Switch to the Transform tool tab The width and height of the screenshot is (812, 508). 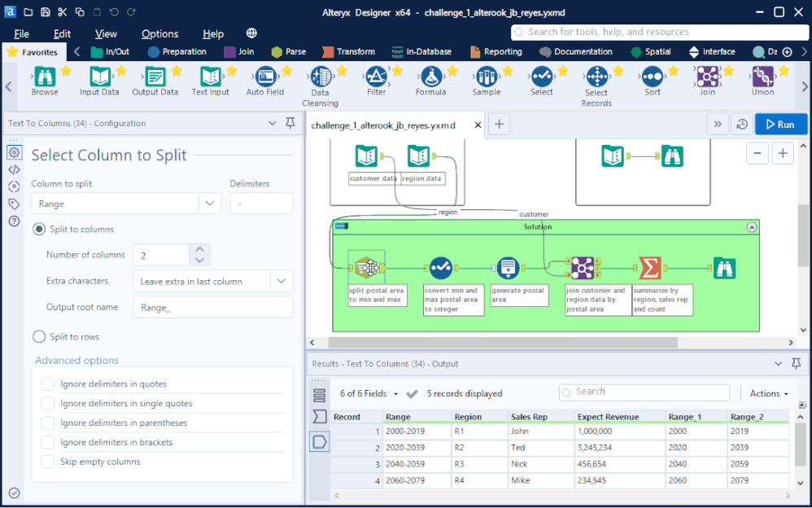point(348,52)
